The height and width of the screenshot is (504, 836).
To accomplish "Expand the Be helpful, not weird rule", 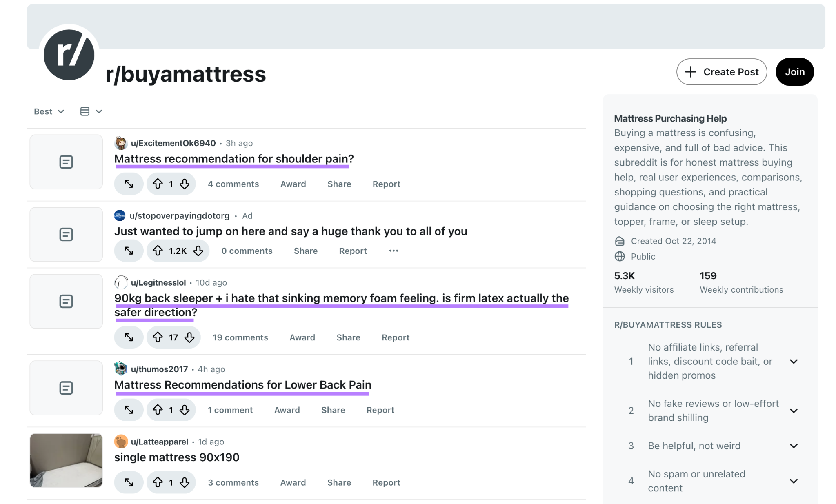I will (794, 446).
